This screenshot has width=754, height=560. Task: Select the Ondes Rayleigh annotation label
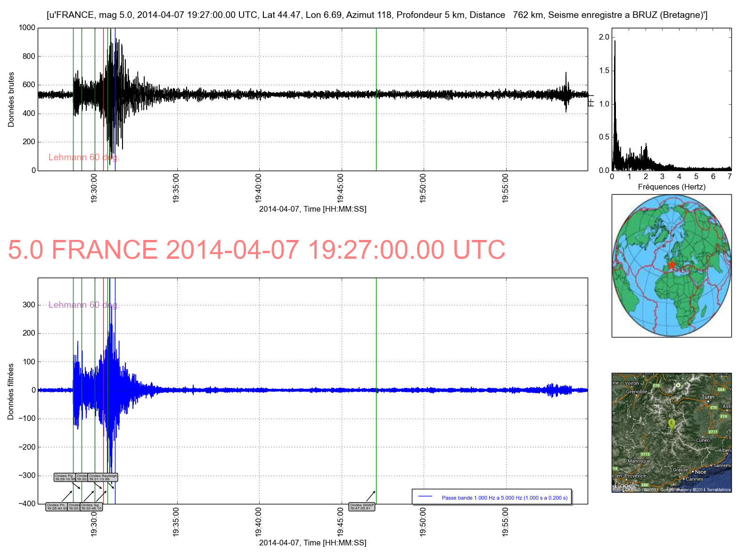coord(103,477)
